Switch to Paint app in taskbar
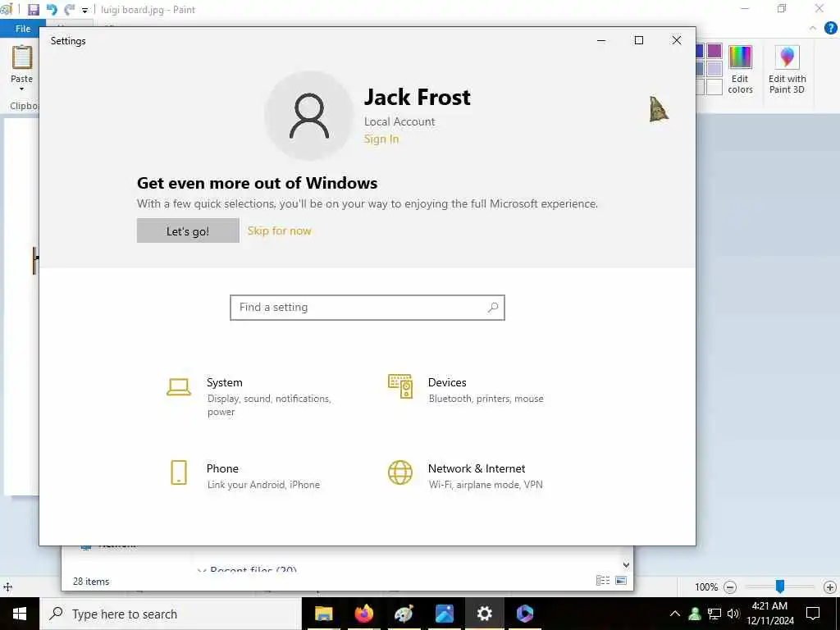Image resolution: width=840 pixels, height=630 pixels. tap(404, 614)
